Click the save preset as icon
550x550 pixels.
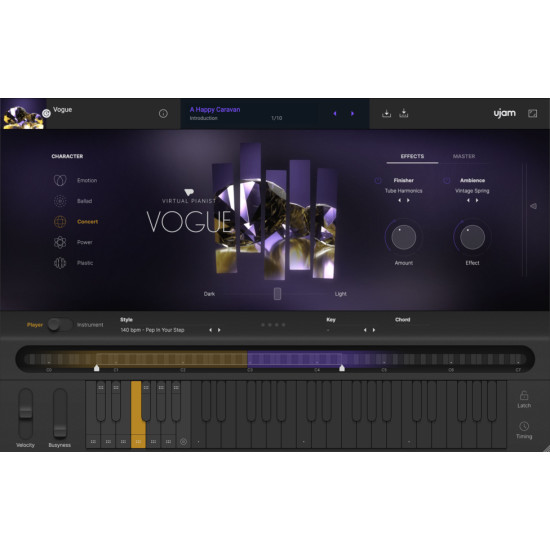(x=404, y=113)
